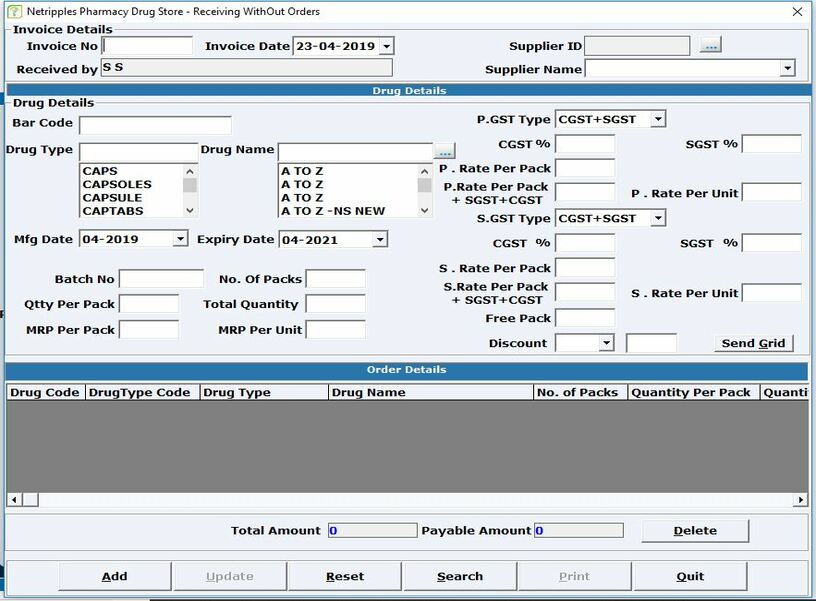816x601 pixels.
Task: Open drug name lookup ellipsis button
Action: click(x=444, y=151)
